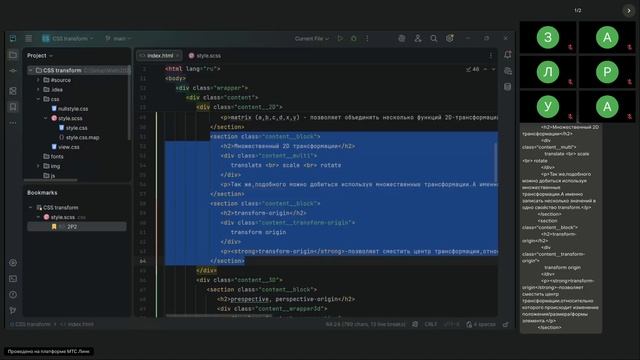Expand the img folder
640x360 pixels.
click(x=38, y=166)
